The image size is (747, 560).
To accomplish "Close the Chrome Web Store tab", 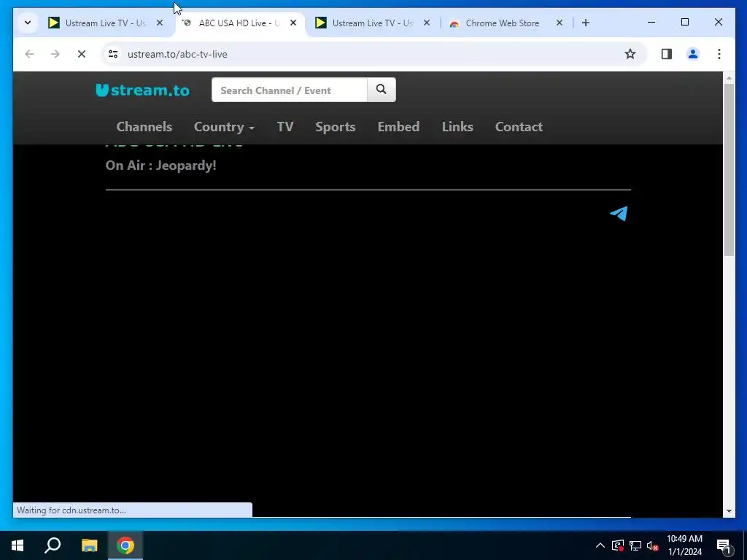I will click(560, 23).
